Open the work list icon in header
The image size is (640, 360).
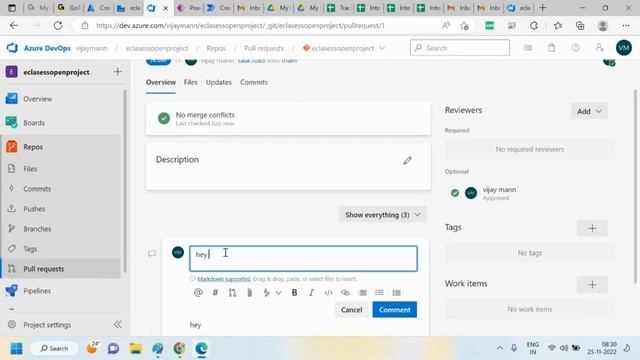[x=528, y=48]
